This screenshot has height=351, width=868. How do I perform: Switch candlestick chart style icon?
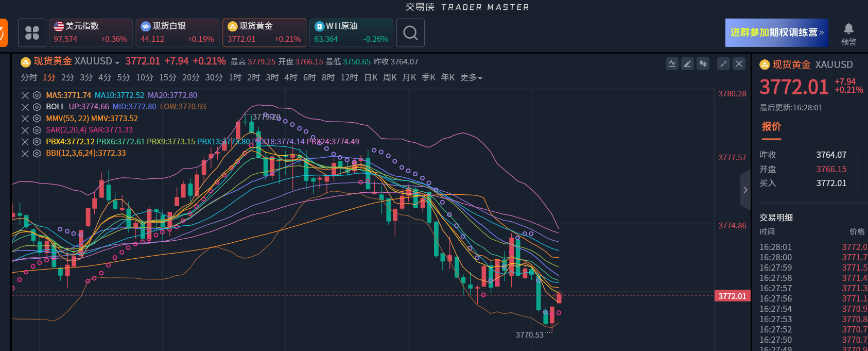pyautogui.click(x=703, y=64)
